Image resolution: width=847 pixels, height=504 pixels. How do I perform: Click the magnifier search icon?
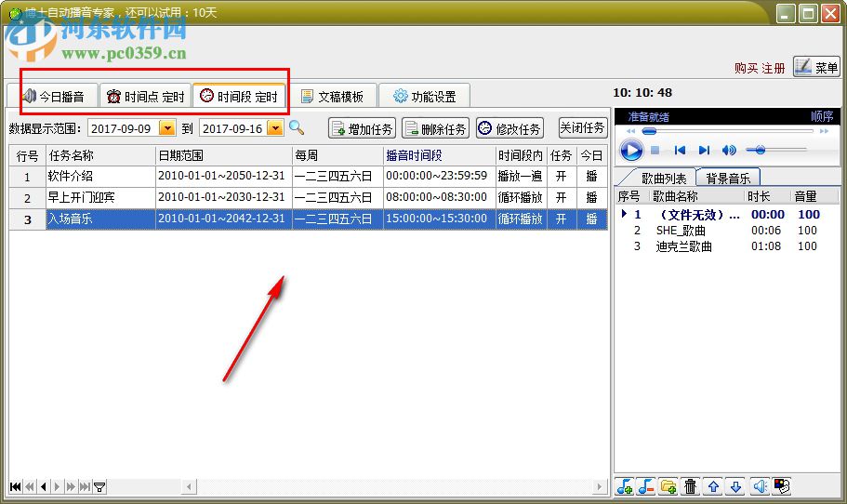(296, 128)
